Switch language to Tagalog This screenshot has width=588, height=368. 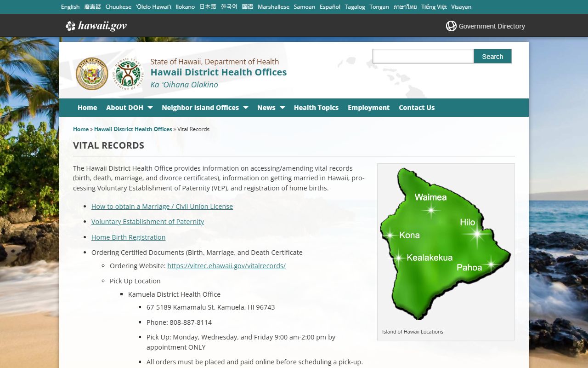click(x=355, y=7)
